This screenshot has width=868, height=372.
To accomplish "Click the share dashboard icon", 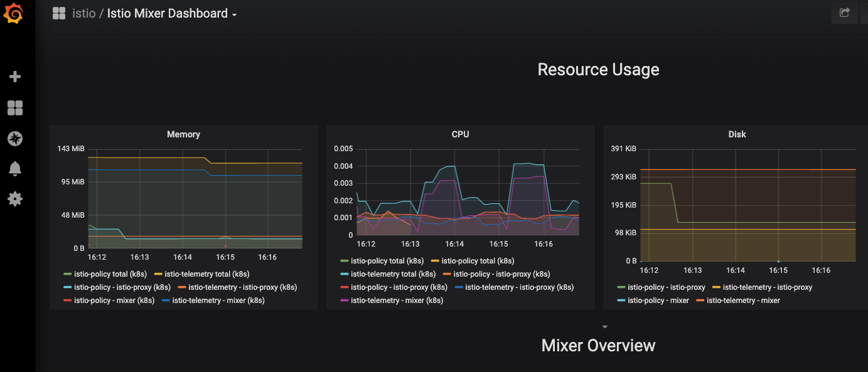I will coord(844,13).
